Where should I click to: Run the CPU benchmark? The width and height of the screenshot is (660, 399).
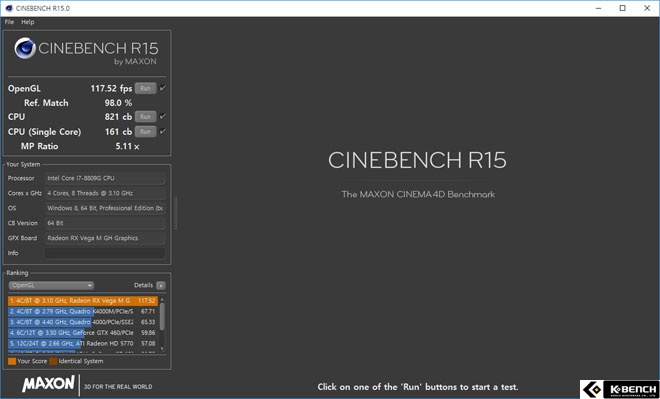(x=146, y=117)
